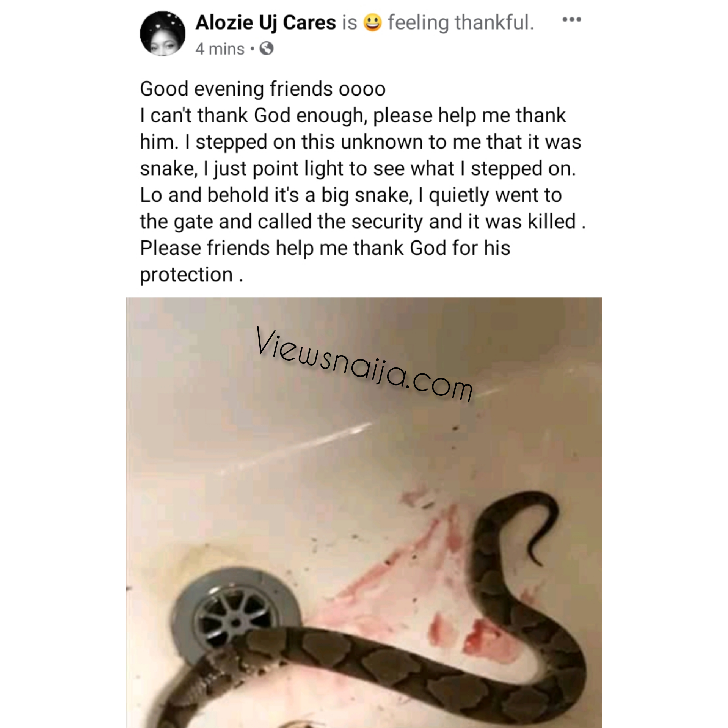Click the dot separator beside 4 mins
728x728 pixels.
click(x=252, y=49)
